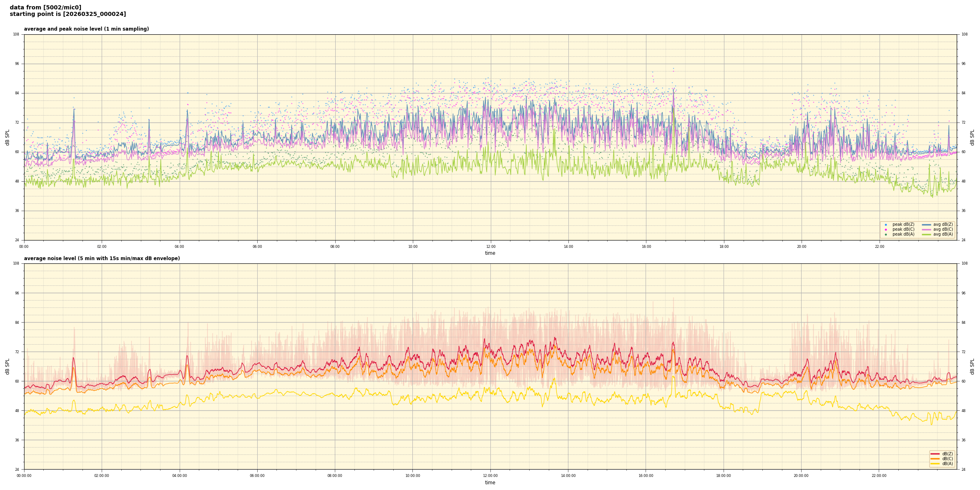Image resolution: width=980 pixels, height=490 pixels.
Task: Click the avg dB(C) legend line sample
Action: 927,229
